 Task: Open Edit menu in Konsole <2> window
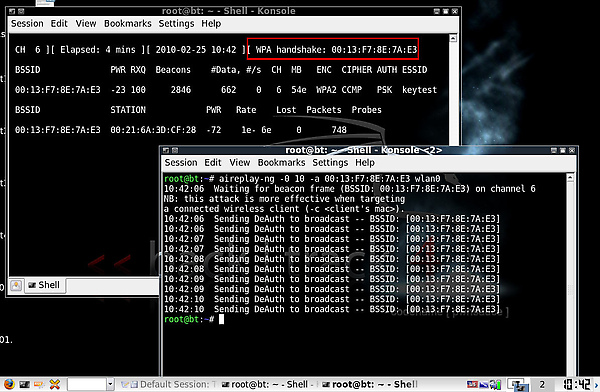(x=213, y=163)
